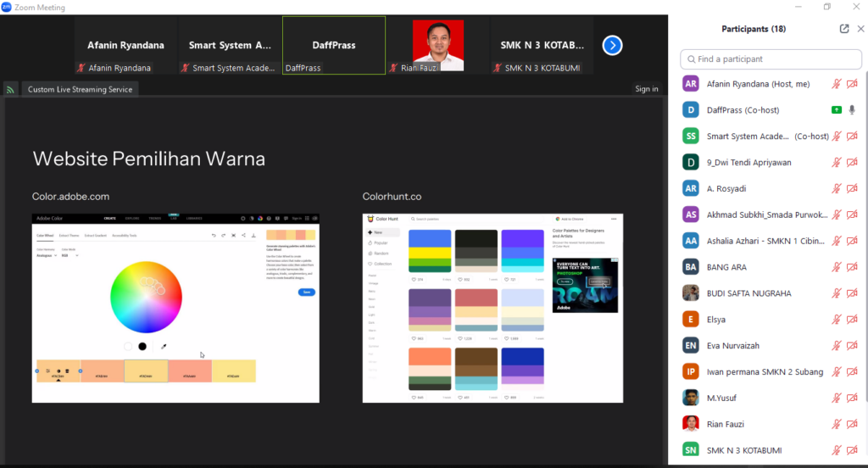
Task: Click the Adobe Color wheel in slide
Action: pos(146,298)
